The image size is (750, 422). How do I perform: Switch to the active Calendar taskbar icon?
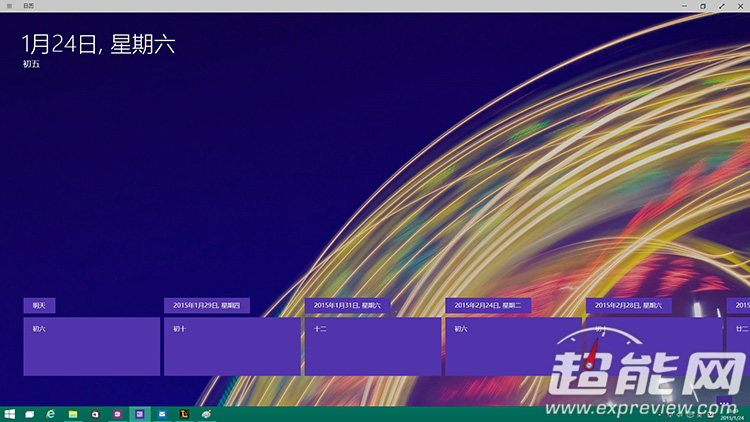140,414
